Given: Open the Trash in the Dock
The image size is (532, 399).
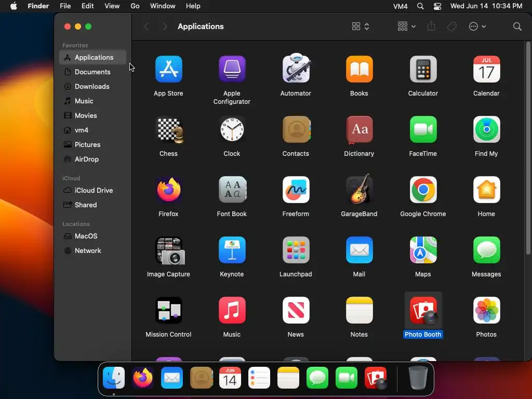Looking at the screenshot, I should point(418,378).
